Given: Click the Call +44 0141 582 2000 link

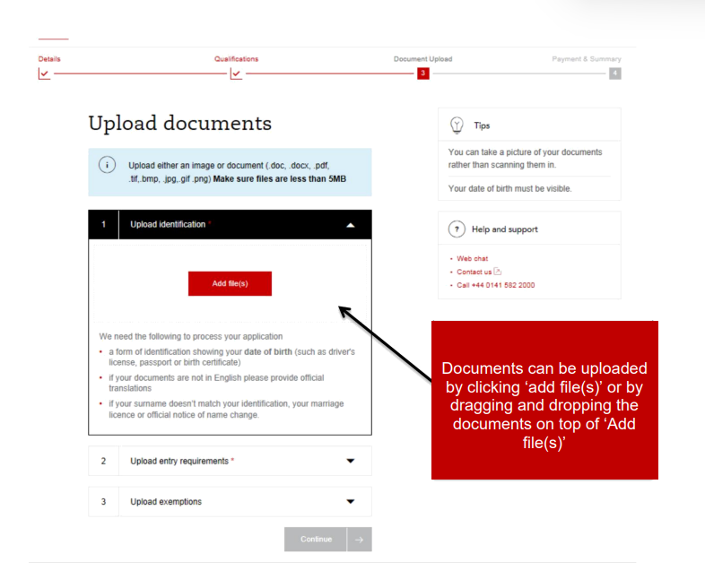Looking at the screenshot, I should 495,285.
